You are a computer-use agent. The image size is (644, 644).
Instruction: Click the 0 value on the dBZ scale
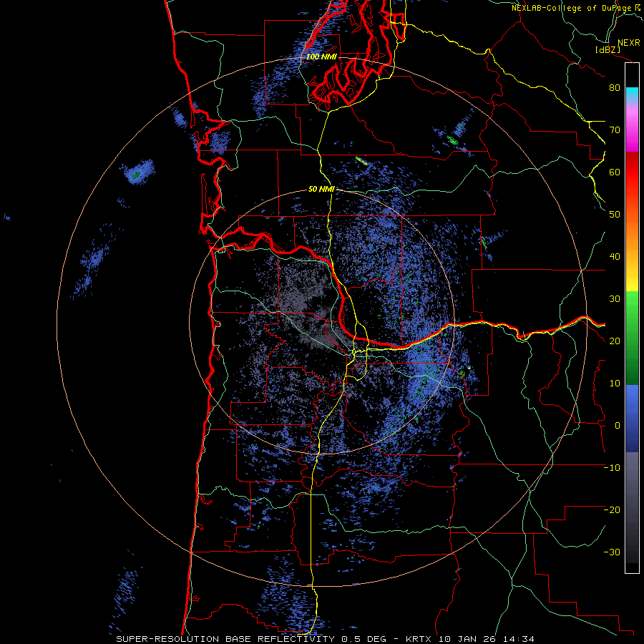tap(618, 426)
